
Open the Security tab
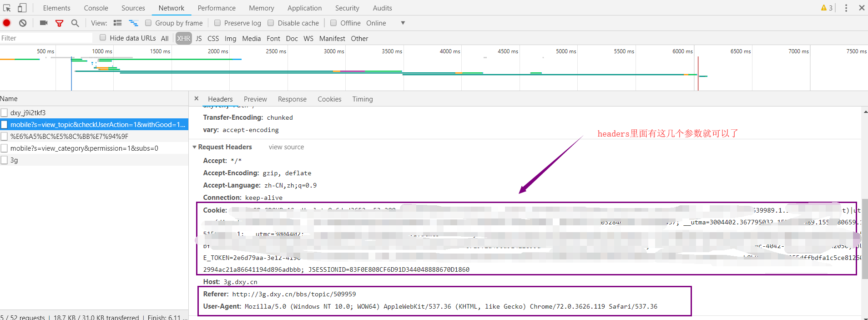347,8
